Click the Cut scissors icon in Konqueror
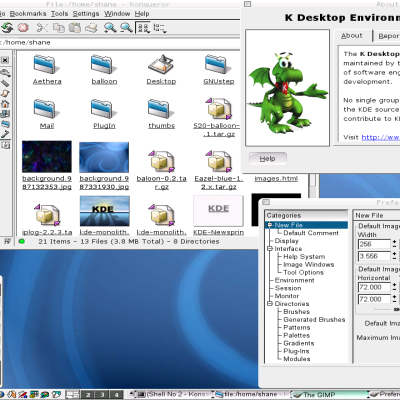 [x=42, y=28]
